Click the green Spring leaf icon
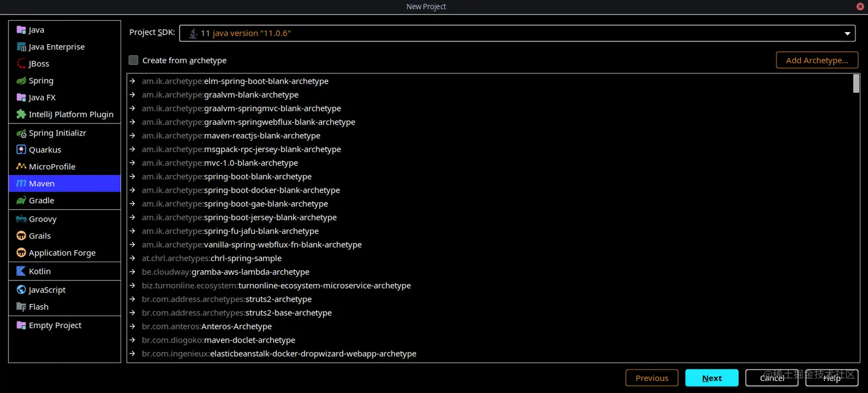This screenshot has width=868, height=393. pyautogui.click(x=21, y=81)
